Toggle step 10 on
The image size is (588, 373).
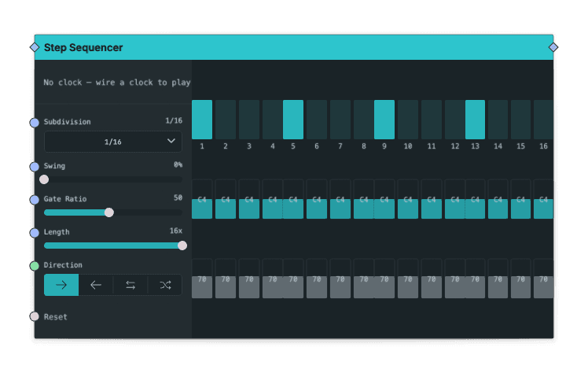point(408,120)
